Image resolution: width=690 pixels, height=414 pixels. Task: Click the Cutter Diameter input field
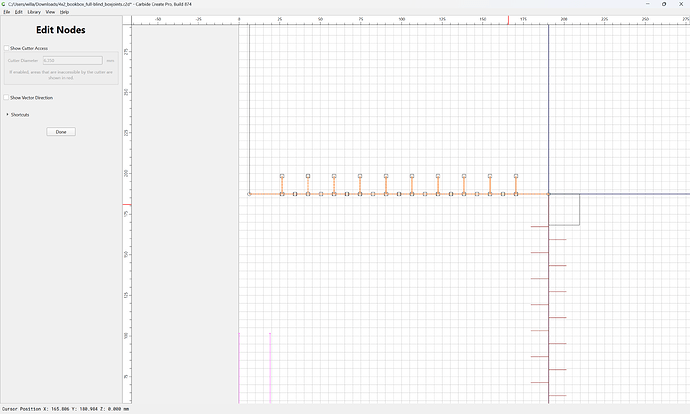click(x=73, y=60)
